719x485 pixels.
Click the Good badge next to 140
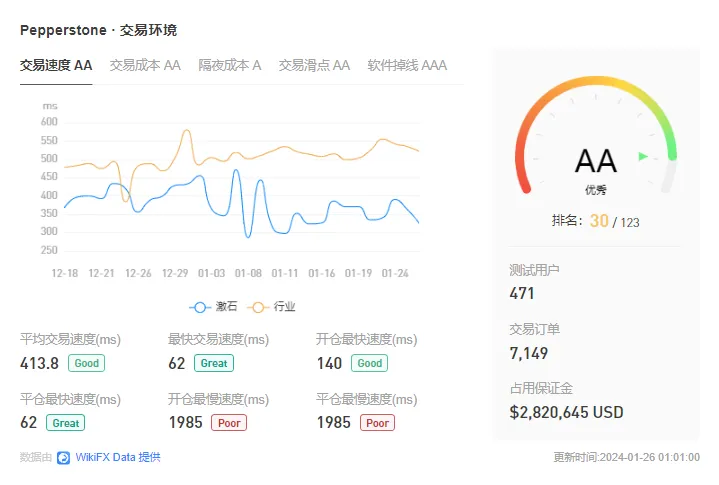(x=370, y=363)
